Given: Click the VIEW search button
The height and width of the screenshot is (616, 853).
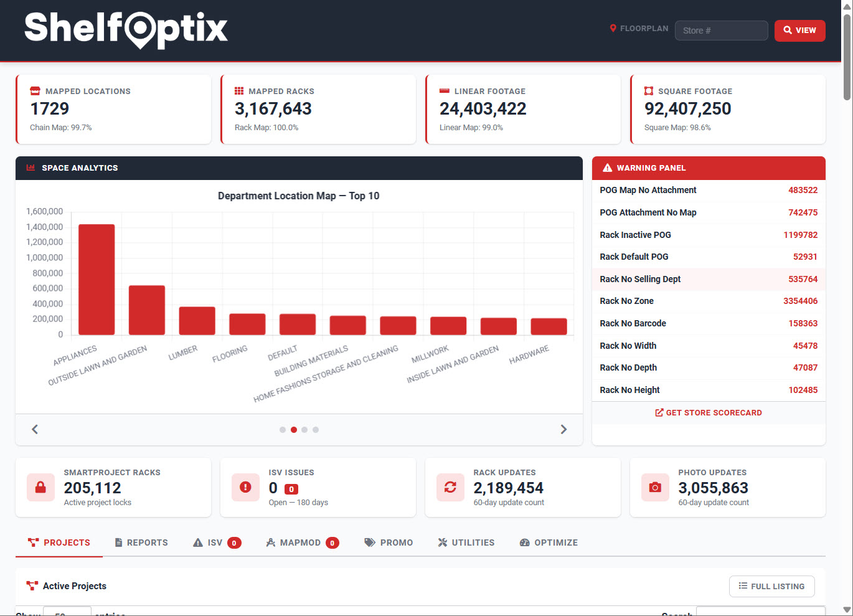Looking at the screenshot, I should tap(799, 30).
